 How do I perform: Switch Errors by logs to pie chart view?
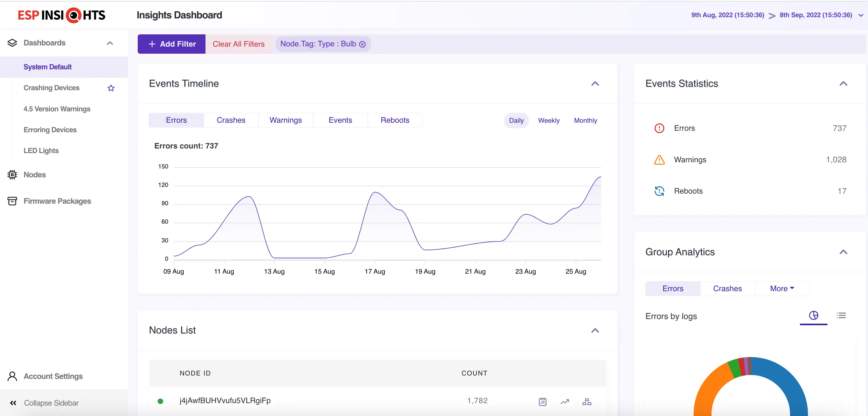tap(813, 315)
